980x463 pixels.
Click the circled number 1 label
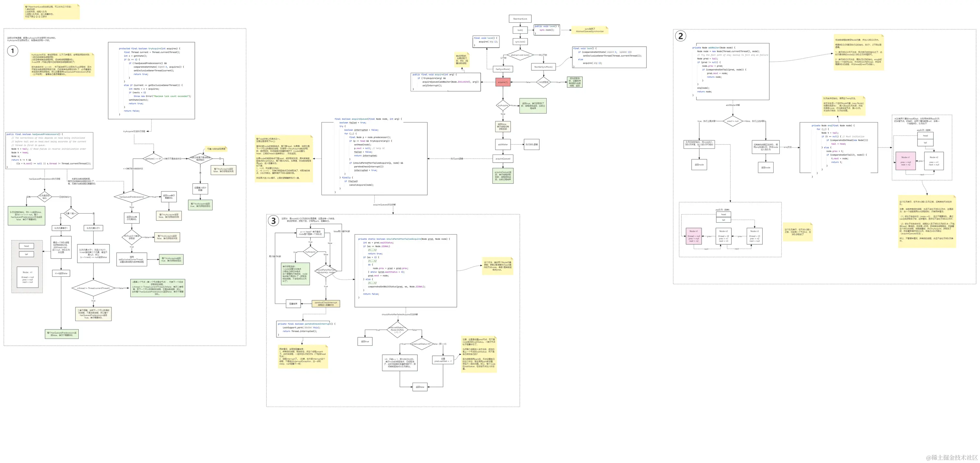[13, 51]
